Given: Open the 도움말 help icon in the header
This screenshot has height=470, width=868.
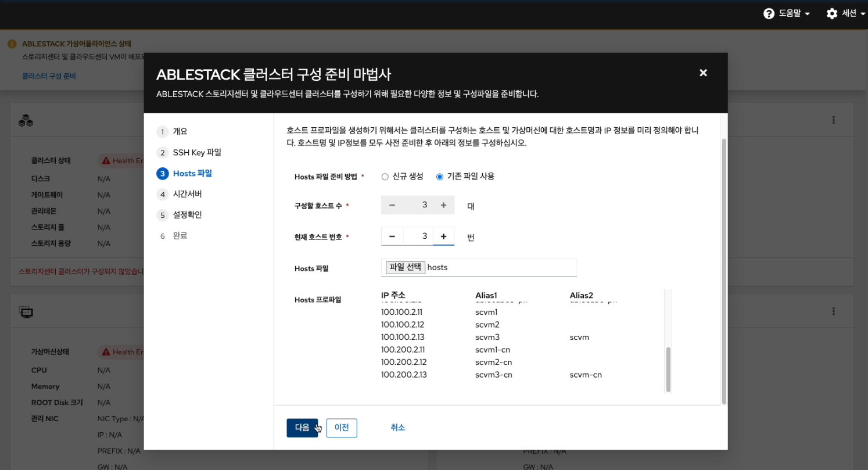Looking at the screenshot, I should click(770, 13).
